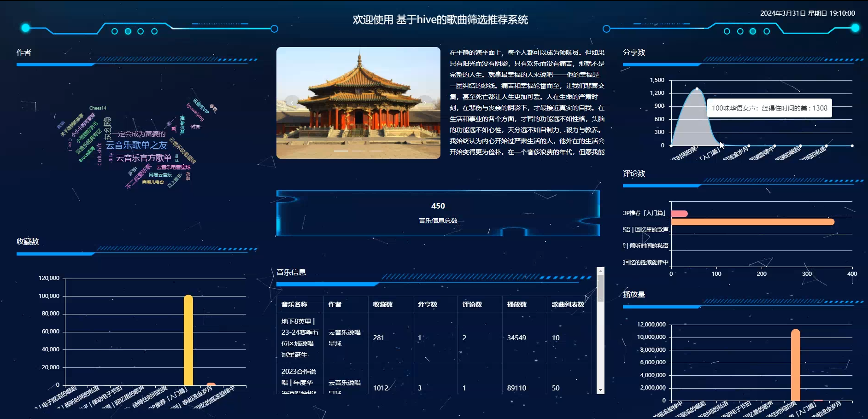The image size is (868, 419).
Task: Select the second carousel pagination dot
Action: point(359,151)
